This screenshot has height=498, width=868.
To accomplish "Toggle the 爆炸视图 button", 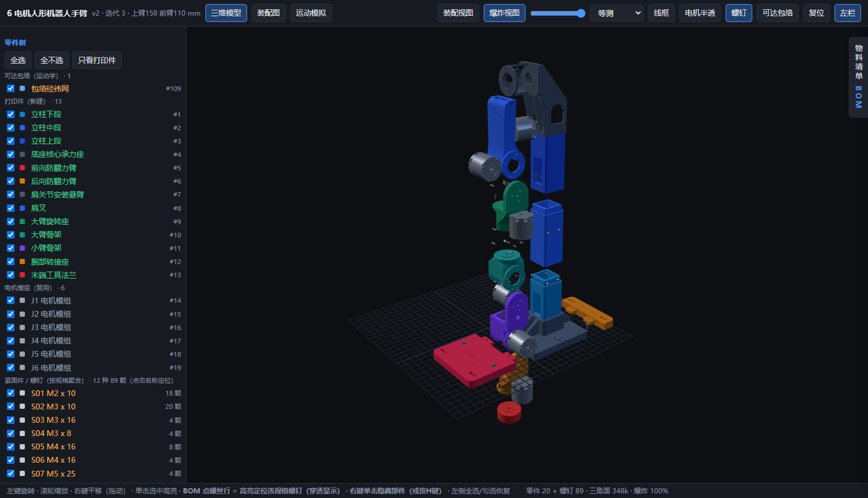I will [505, 13].
